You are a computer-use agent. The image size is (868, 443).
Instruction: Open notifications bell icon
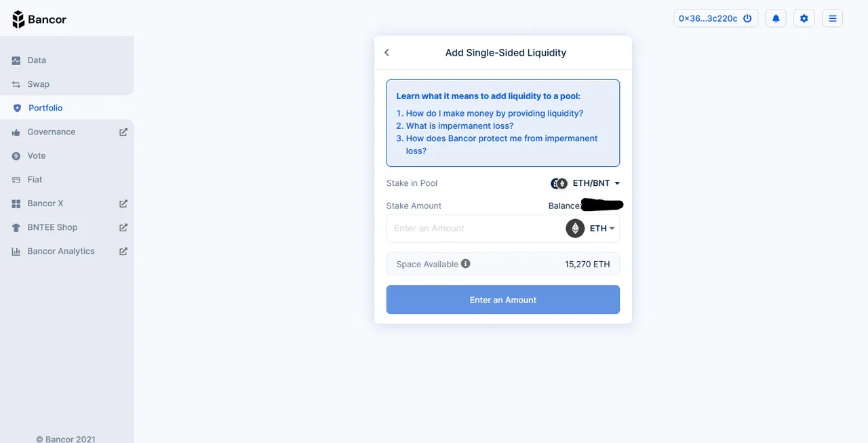pyautogui.click(x=776, y=18)
